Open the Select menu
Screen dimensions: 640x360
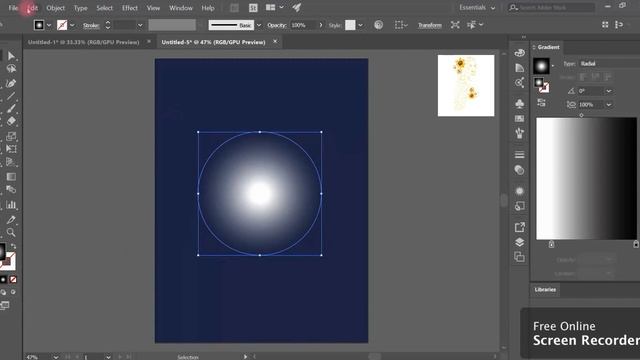[104, 8]
